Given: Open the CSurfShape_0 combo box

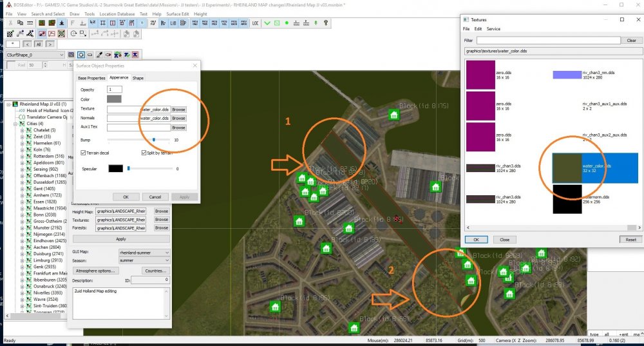Looking at the screenshot, I should [63, 55].
